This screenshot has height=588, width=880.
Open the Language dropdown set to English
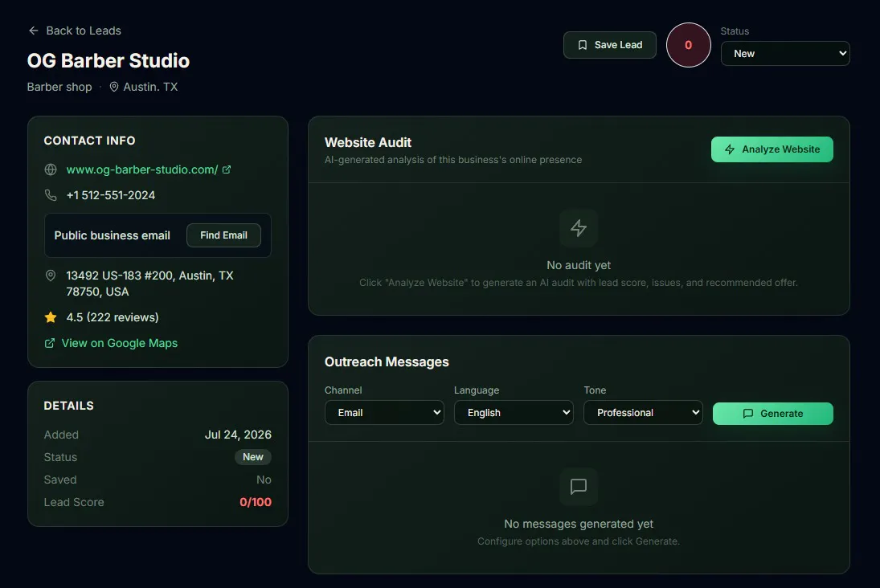click(514, 412)
